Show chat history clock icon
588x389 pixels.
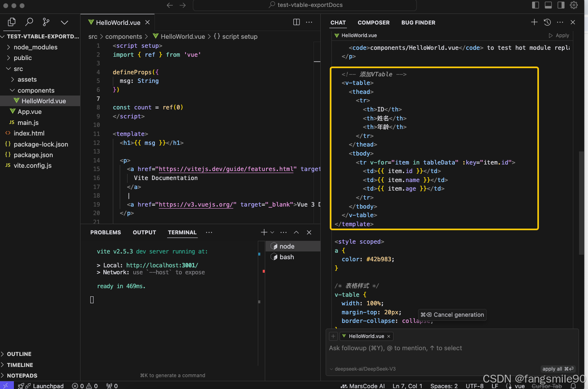click(547, 22)
